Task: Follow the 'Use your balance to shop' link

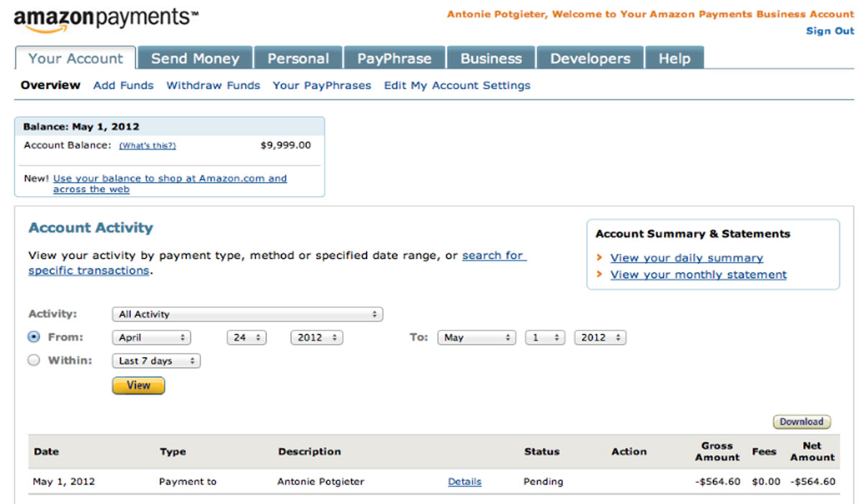Action: tap(170, 184)
